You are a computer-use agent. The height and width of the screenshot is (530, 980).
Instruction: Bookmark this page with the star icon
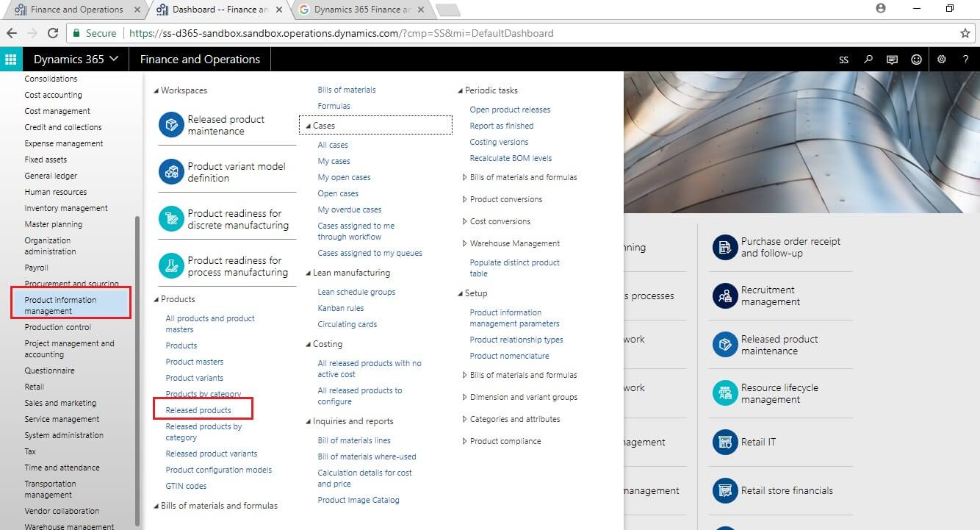coord(965,33)
